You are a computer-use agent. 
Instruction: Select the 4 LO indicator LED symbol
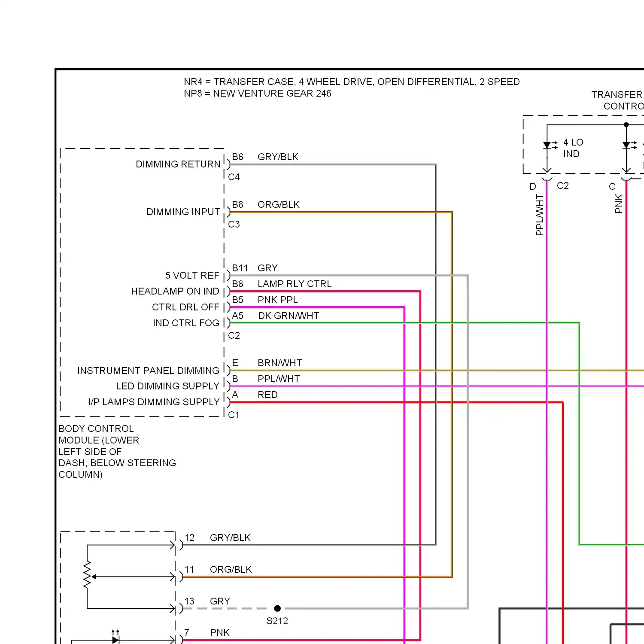pos(550,145)
